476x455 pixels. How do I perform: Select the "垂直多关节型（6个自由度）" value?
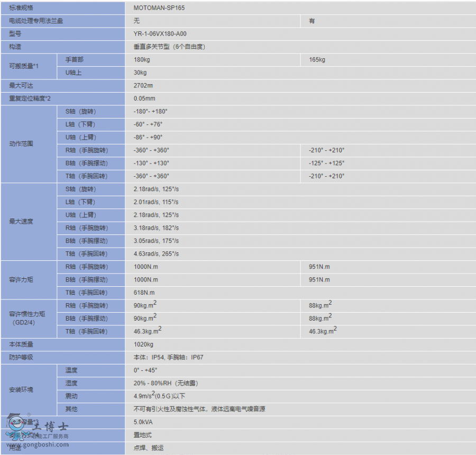tap(169, 47)
